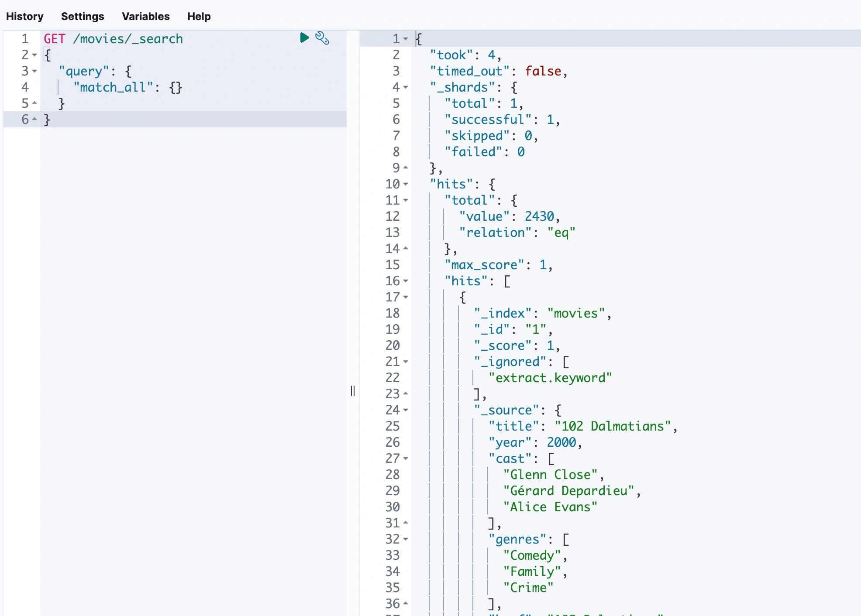The height and width of the screenshot is (616, 861).
Task: Open the Help panel
Action: click(199, 16)
